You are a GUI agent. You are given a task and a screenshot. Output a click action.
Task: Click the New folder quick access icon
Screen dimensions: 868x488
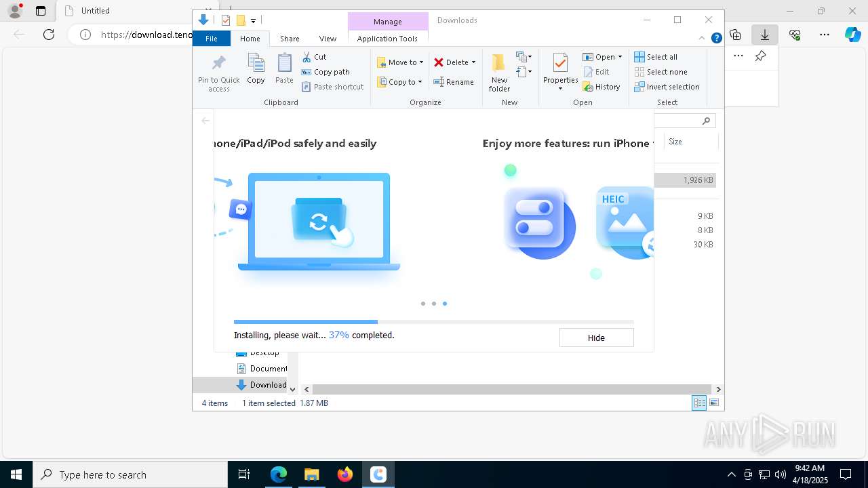click(x=240, y=20)
